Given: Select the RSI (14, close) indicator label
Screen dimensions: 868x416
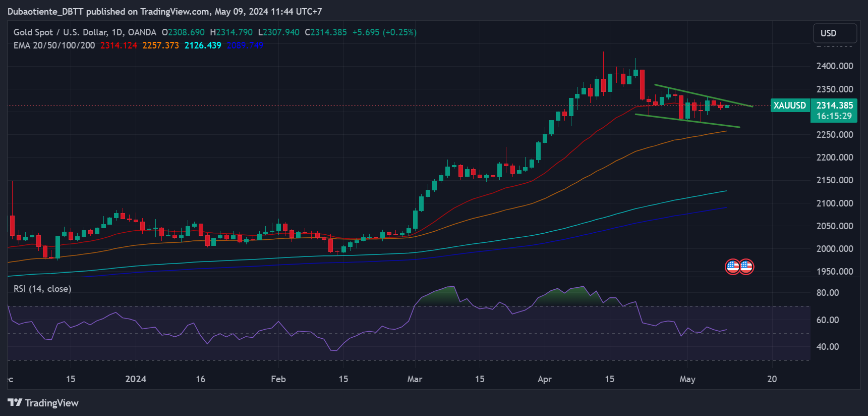Looking at the screenshot, I should pos(42,289).
